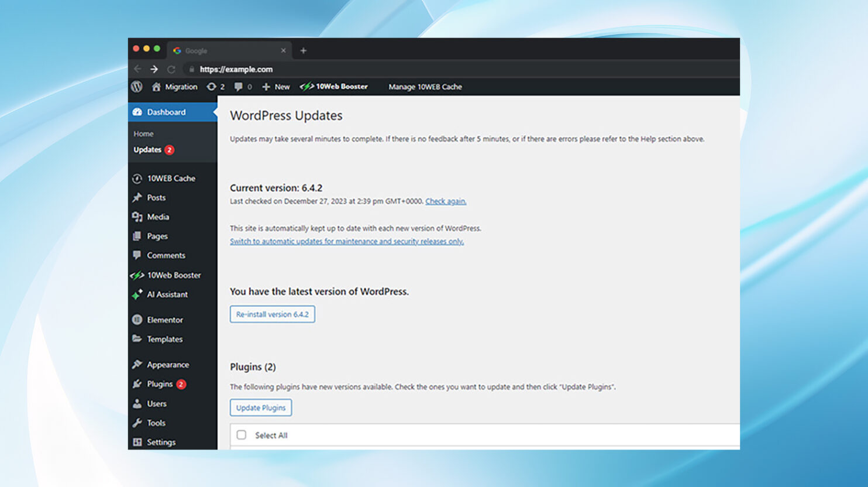
Task: Click Manage 10WEB Cache in the toolbar
Action: pyautogui.click(x=425, y=87)
